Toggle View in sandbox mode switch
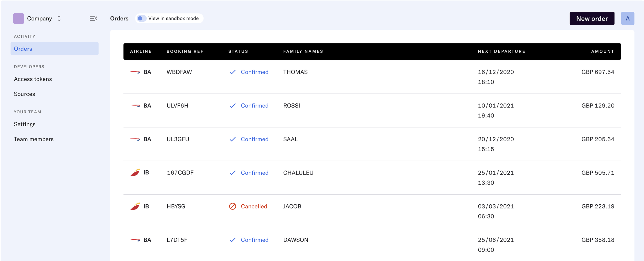This screenshot has height=261, width=644. coord(141,18)
